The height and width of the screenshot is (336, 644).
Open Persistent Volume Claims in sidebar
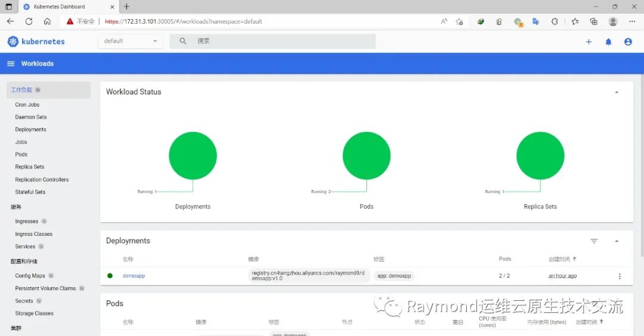pos(45,288)
